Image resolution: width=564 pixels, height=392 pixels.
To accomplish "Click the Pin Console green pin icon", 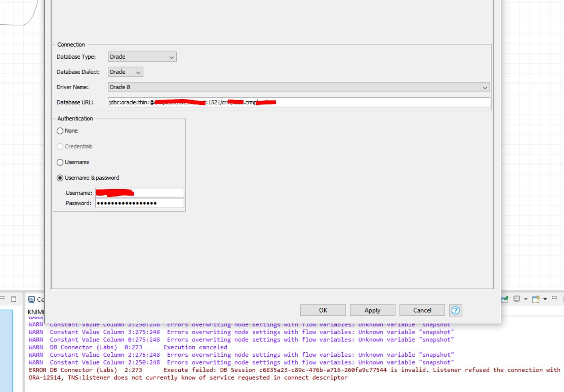I will pyautogui.click(x=505, y=299).
